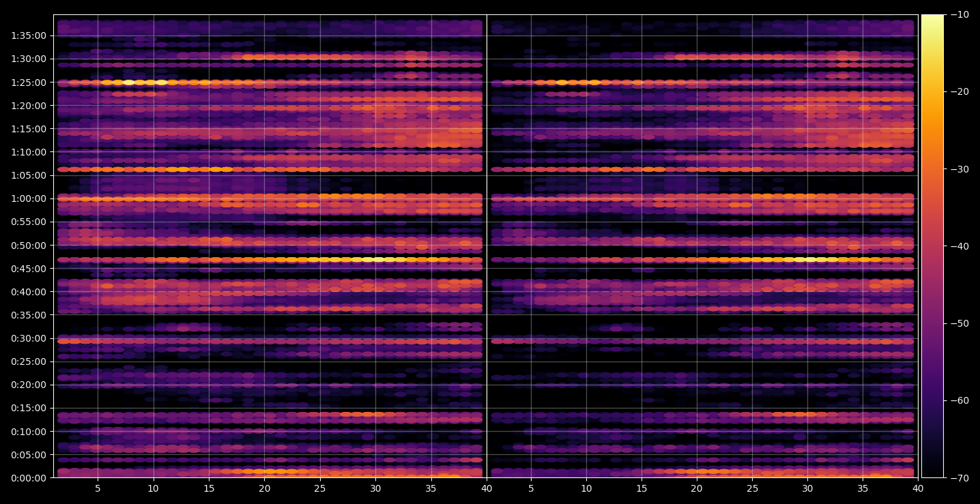Click the 1:00:00 time axis label

[29, 198]
